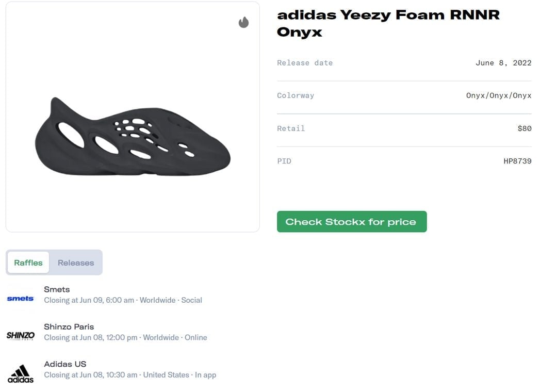Click the flame hype icon

point(243,22)
